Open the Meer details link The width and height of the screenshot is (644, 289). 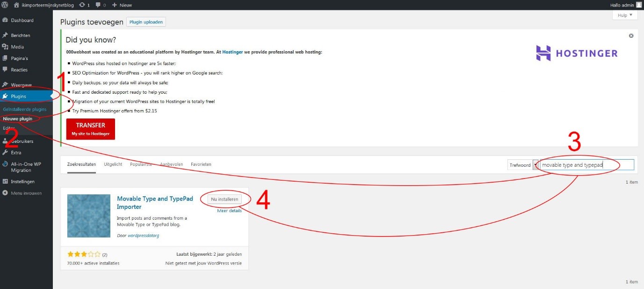[229, 211]
